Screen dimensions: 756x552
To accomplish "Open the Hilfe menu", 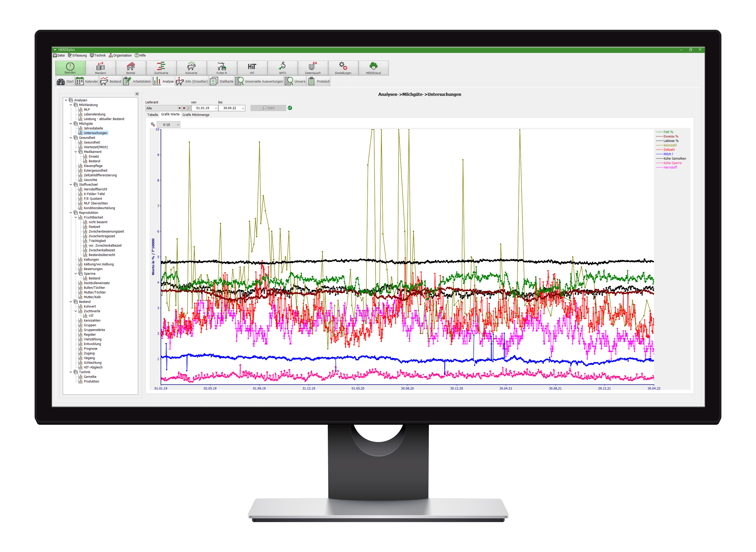I will pyautogui.click(x=140, y=55).
